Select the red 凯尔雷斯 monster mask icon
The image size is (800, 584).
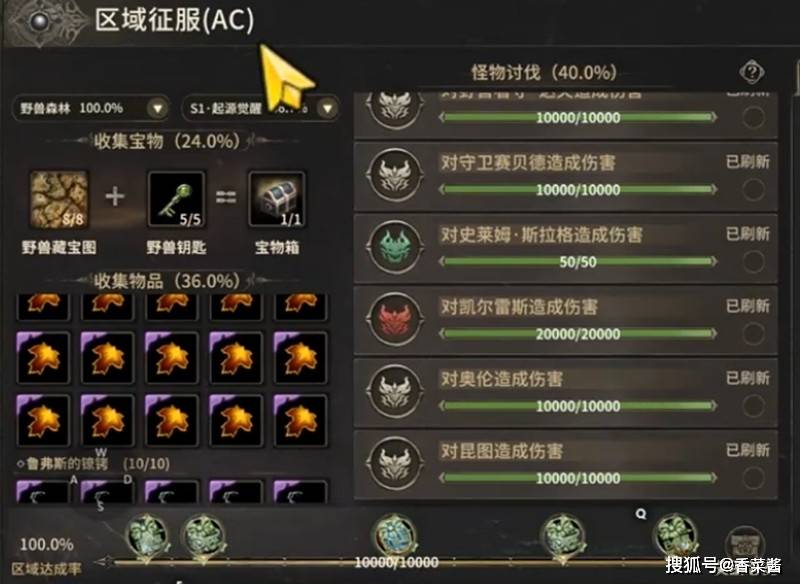tap(395, 319)
